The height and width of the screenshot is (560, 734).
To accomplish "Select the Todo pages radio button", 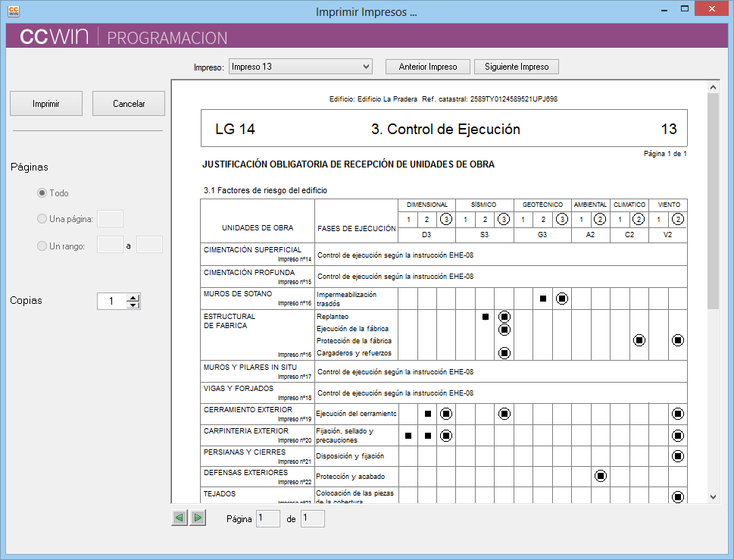I will click(42, 193).
